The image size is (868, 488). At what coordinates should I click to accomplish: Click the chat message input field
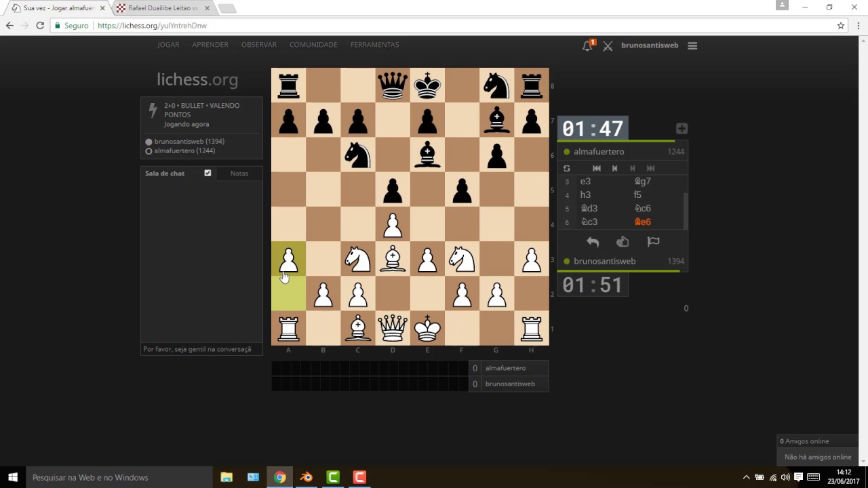coord(201,349)
